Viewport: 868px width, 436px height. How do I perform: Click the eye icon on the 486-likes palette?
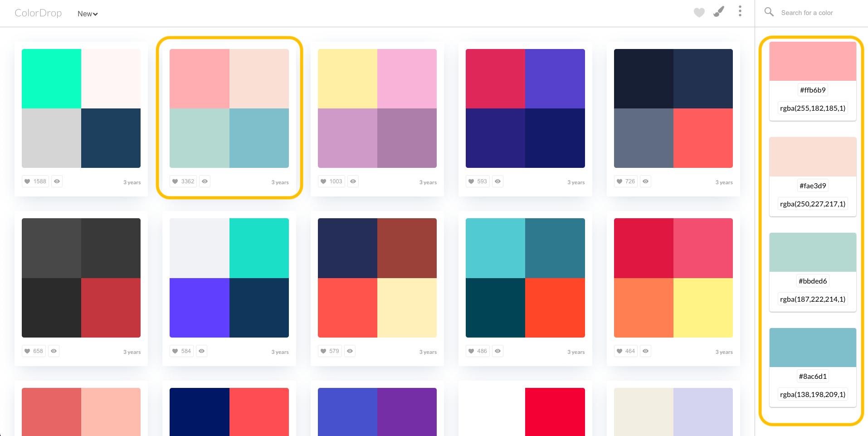click(497, 351)
